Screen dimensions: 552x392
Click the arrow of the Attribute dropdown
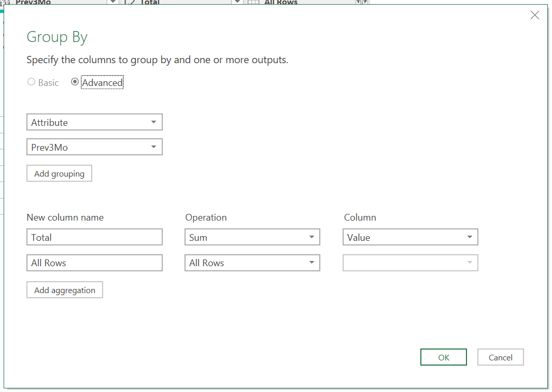(x=153, y=122)
